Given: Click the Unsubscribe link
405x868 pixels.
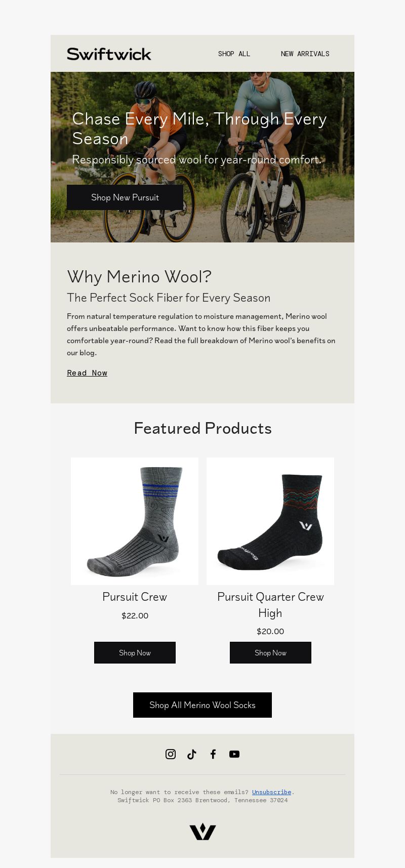Looking at the screenshot, I should click(x=271, y=792).
